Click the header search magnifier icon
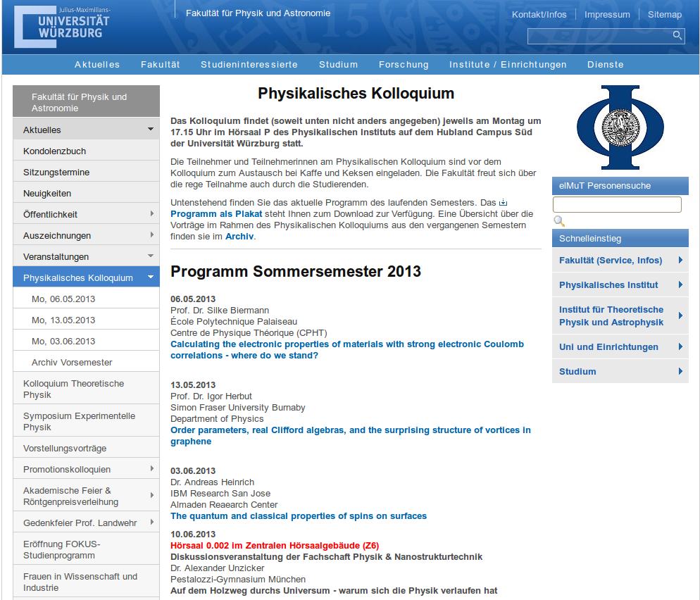This screenshot has width=700, height=600. pyautogui.click(x=677, y=35)
